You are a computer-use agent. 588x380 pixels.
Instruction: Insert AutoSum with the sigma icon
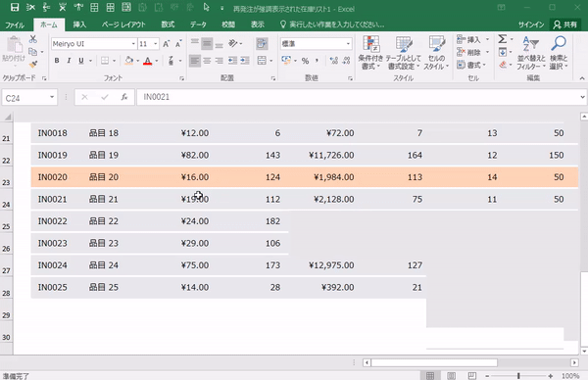(503, 39)
